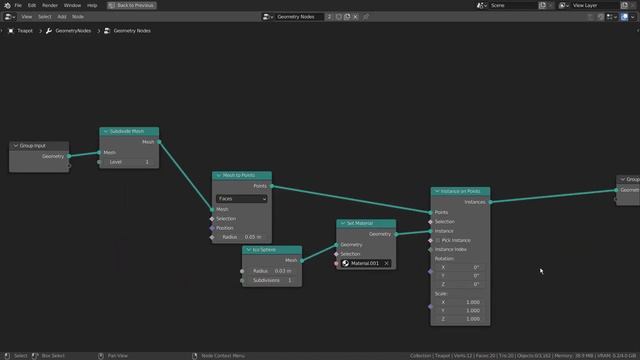The image size is (640, 360).
Task: Open the Help menu
Action: click(92, 5)
